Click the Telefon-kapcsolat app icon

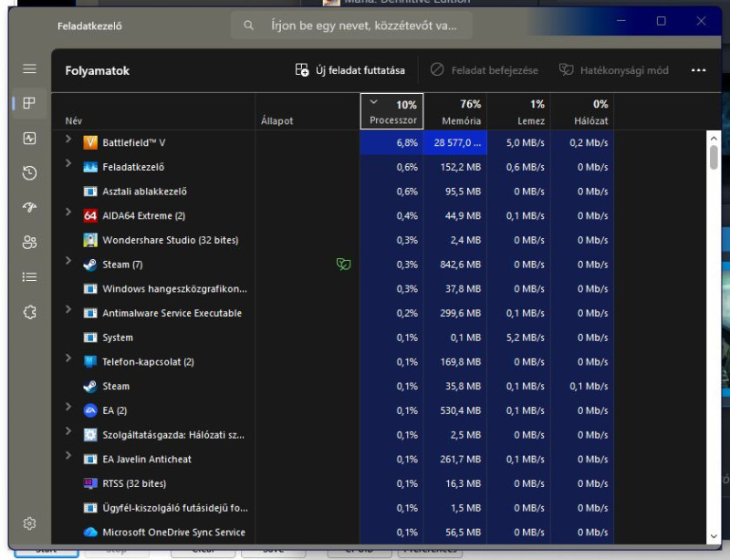90,362
